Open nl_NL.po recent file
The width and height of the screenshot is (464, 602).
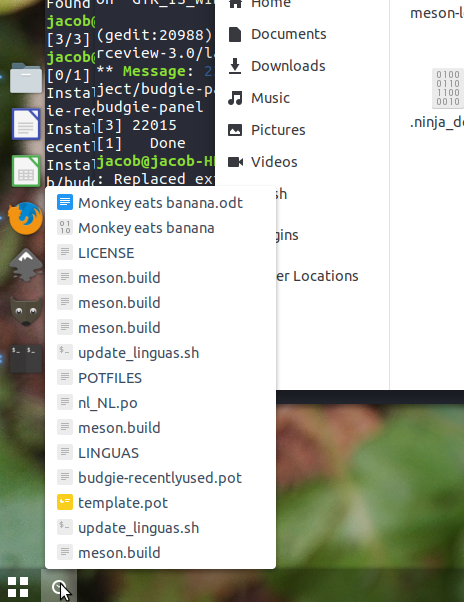coord(160,403)
